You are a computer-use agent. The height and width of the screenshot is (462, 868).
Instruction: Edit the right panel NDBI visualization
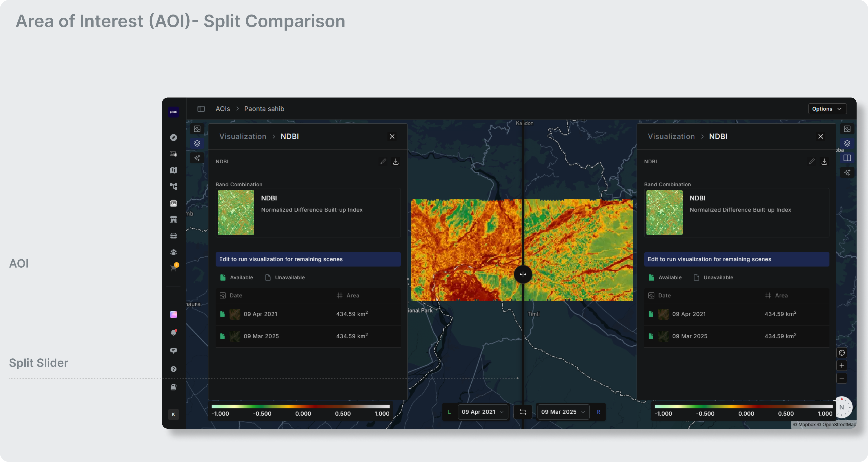[x=811, y=161]
